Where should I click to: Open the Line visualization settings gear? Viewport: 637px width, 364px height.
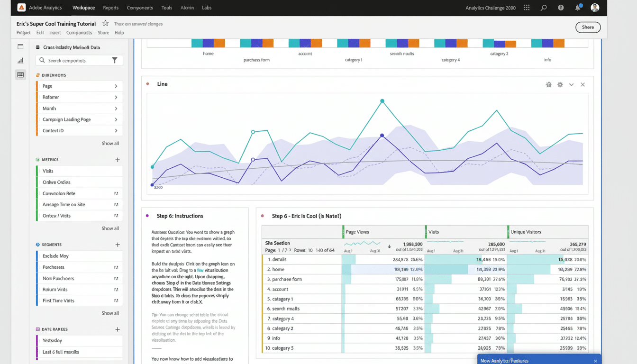click(560, 84)
